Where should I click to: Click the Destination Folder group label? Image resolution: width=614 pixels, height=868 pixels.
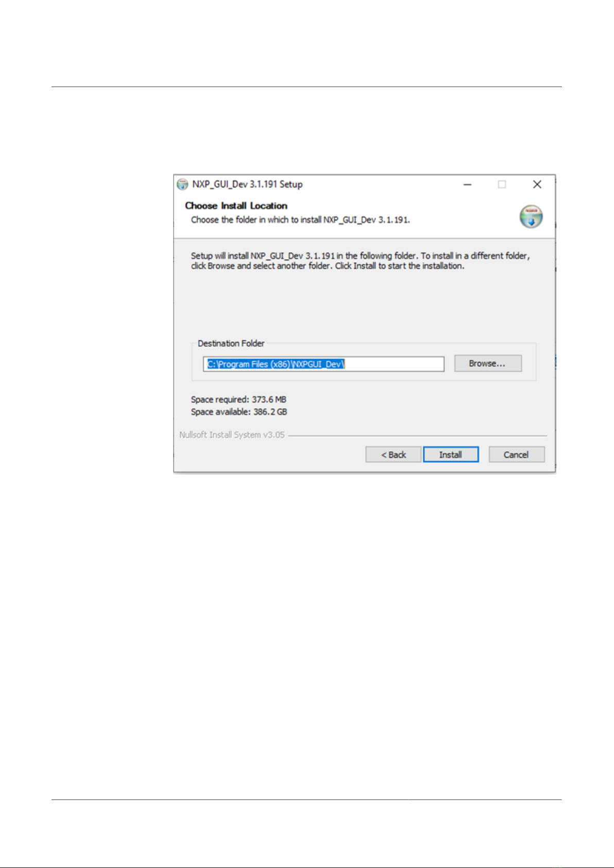click(231, 343)
